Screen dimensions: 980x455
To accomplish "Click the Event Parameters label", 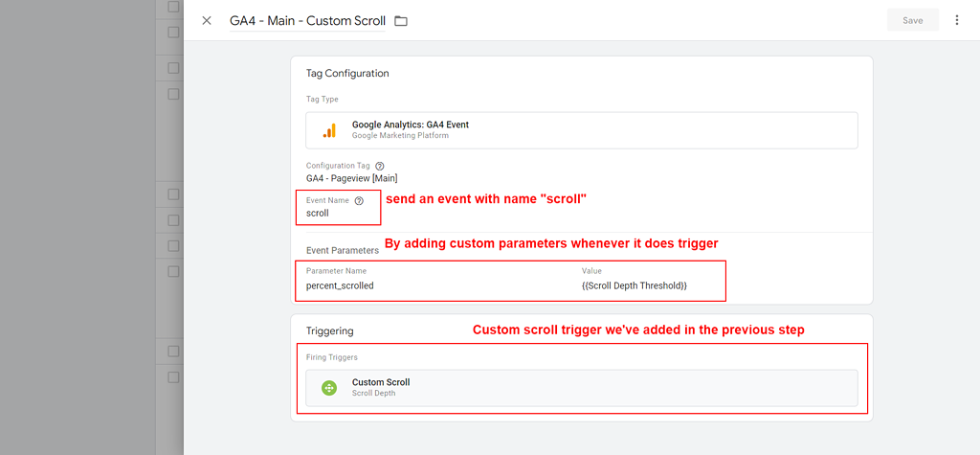I will pyautogui.click(x=342, y=250).
